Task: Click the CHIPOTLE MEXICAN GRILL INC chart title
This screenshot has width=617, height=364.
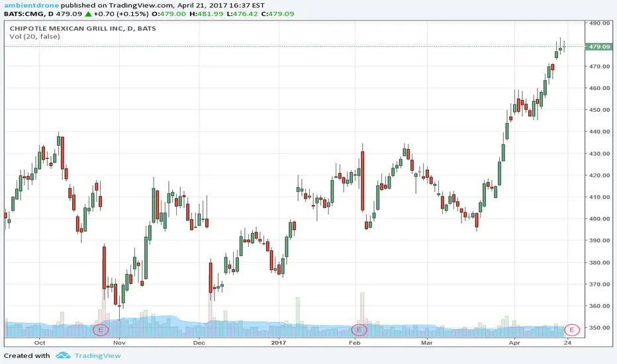Action: pos(83,28)
